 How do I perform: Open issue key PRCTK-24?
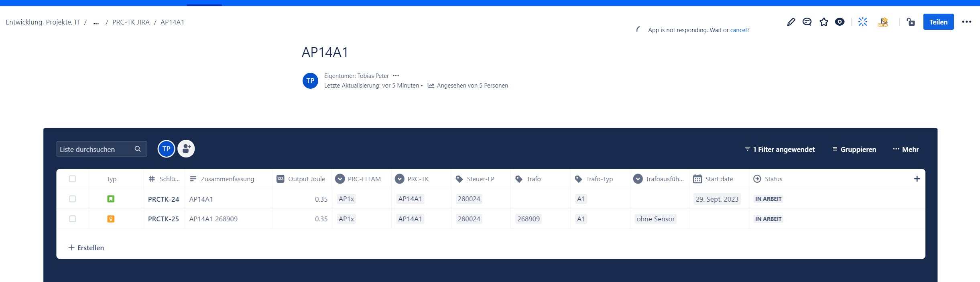tap(163, 199)
